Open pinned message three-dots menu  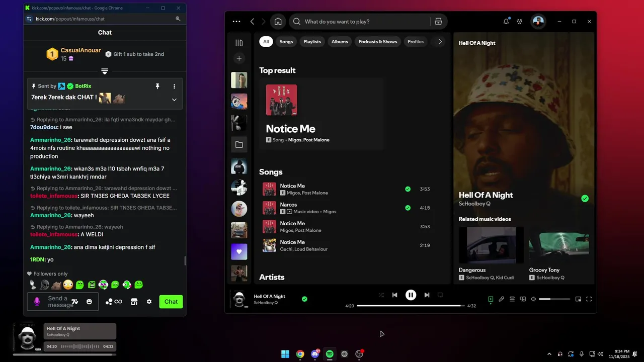tap(174, 86)
